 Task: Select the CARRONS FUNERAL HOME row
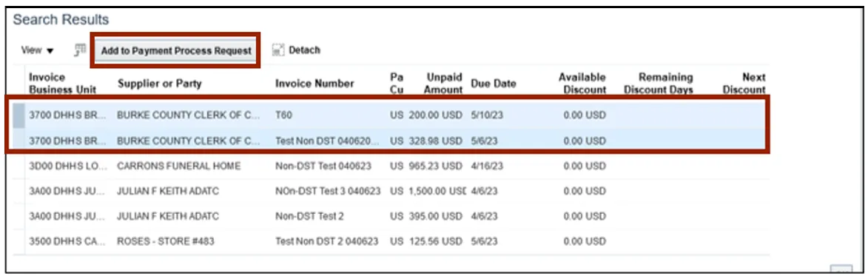[x=391, y=166]
